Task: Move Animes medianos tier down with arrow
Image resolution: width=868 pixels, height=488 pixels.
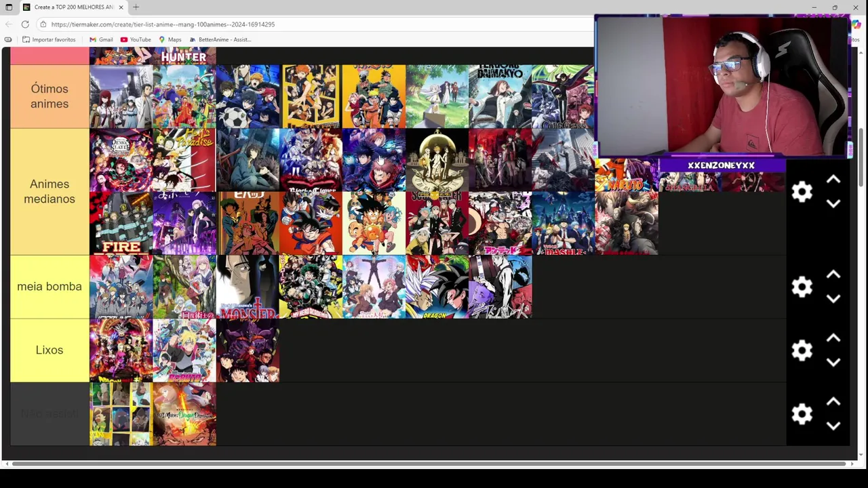Action: click(x=833, y=203)
